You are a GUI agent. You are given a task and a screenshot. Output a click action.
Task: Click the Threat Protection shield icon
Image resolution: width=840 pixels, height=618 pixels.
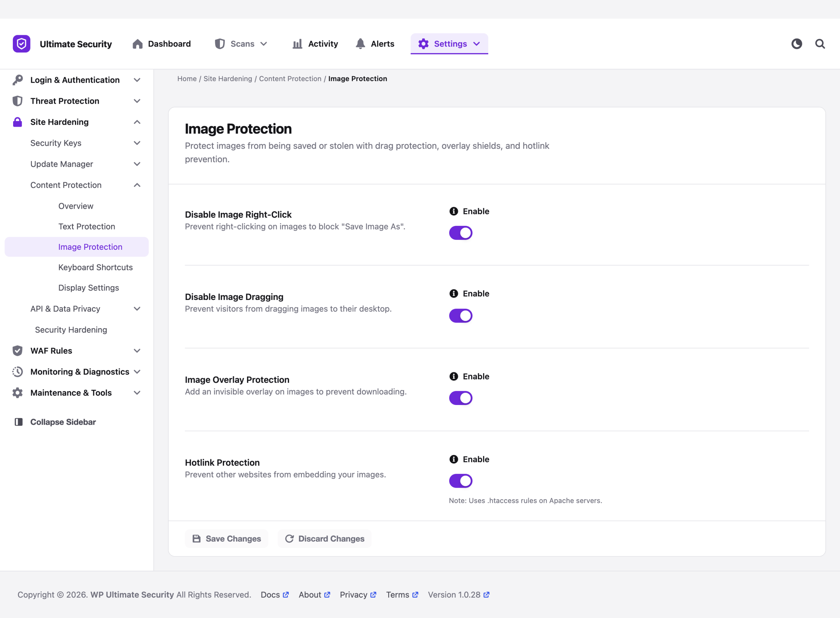point(17,101)
